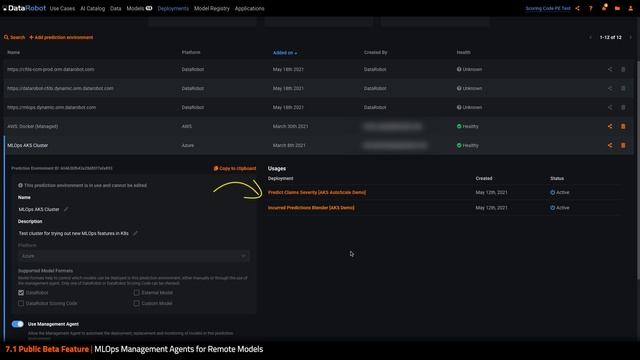Click the Active status icon for Insurred Predictions Blender
The image size is (640, 360).
point(553,208)
